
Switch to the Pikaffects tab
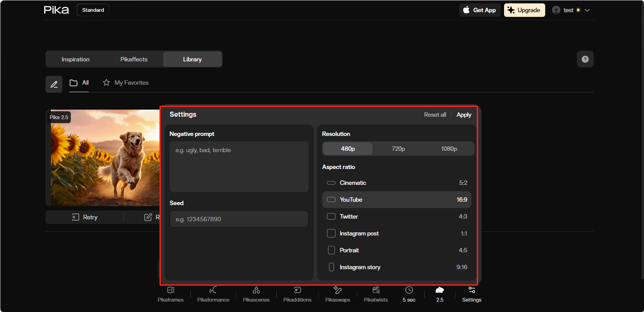tap(134, 59)
